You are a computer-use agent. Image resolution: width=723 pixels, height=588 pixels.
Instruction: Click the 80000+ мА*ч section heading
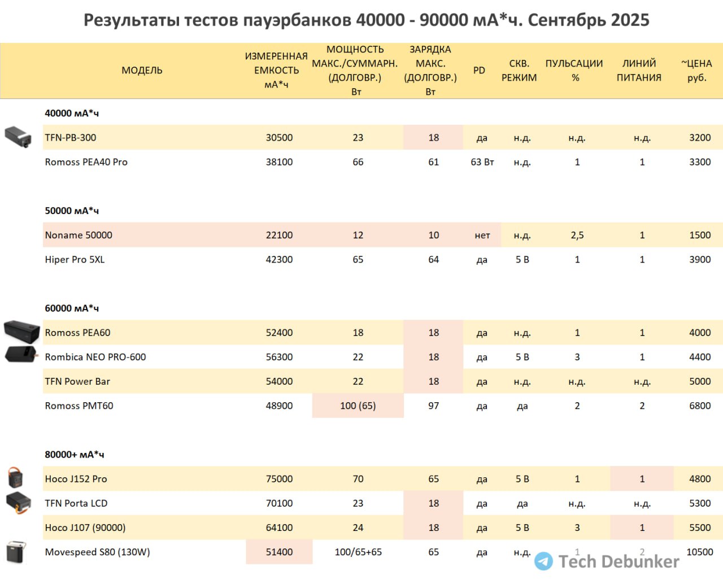(x=75, y=455)
